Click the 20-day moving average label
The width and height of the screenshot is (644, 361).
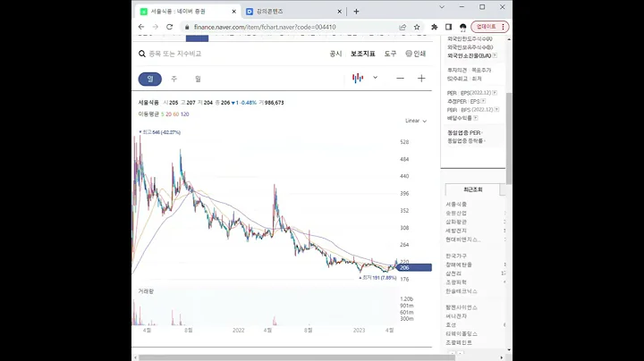coord(168,114)
